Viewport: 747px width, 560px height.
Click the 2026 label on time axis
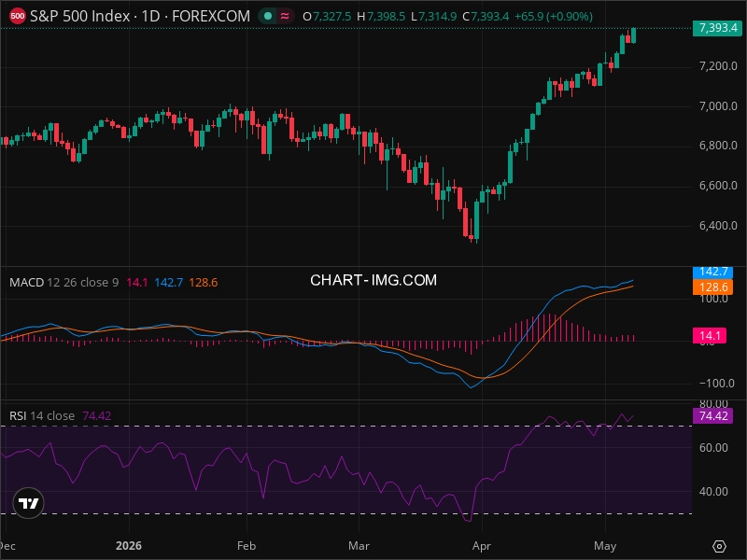click(x=129, y=546)
